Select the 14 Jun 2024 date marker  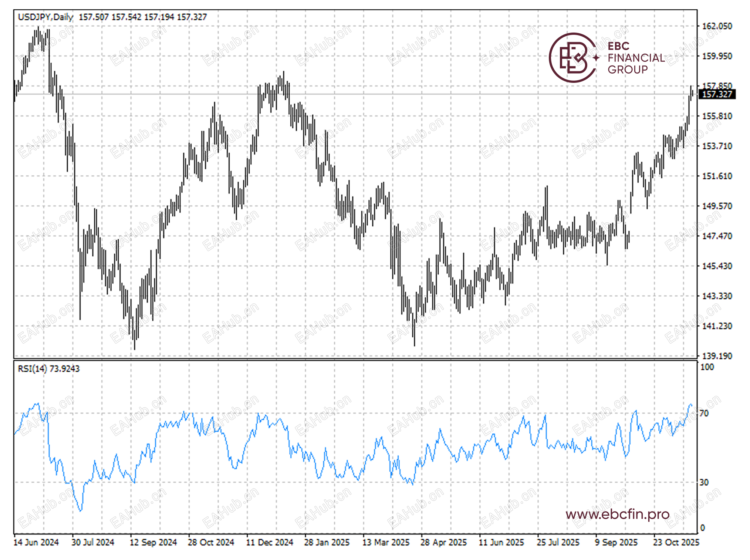(x=36, y=542)
